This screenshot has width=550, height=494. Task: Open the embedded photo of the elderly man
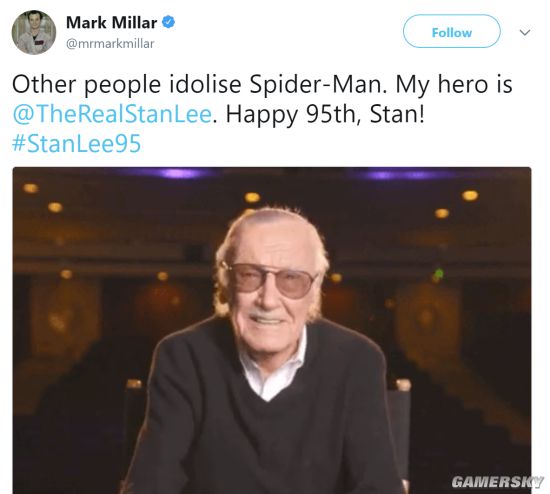[x=272, y=331]
